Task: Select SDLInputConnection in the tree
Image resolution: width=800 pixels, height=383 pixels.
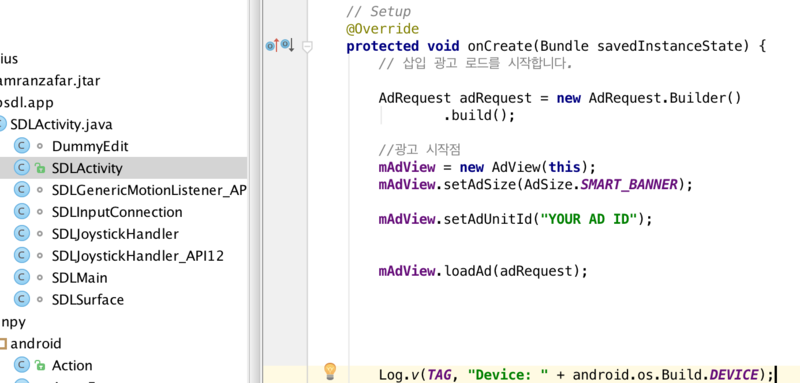Action: 117,212
